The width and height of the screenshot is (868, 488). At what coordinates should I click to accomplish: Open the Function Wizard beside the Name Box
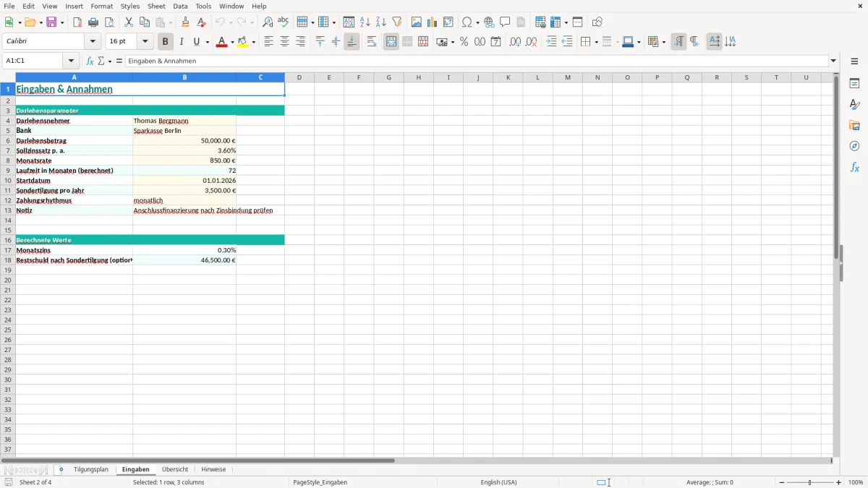pyautogui.click(x=90, y=61)
